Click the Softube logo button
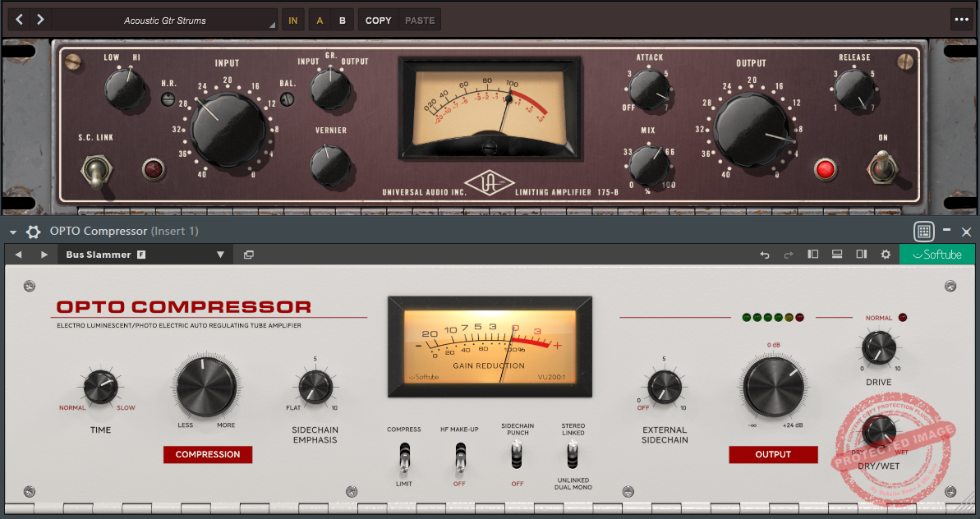 937,255
